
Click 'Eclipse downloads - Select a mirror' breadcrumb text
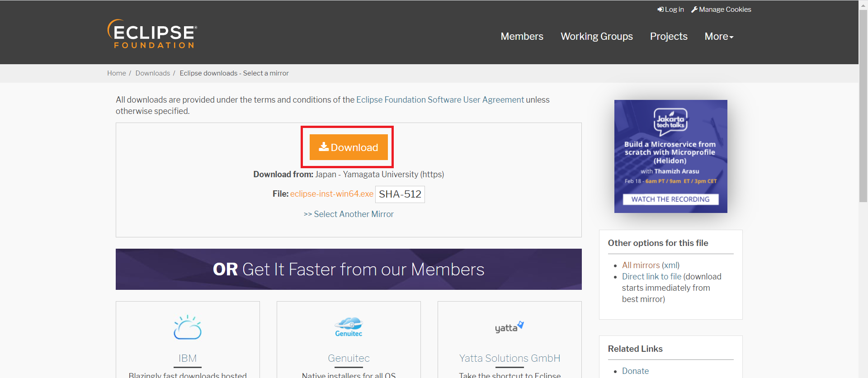pos(234,73)
